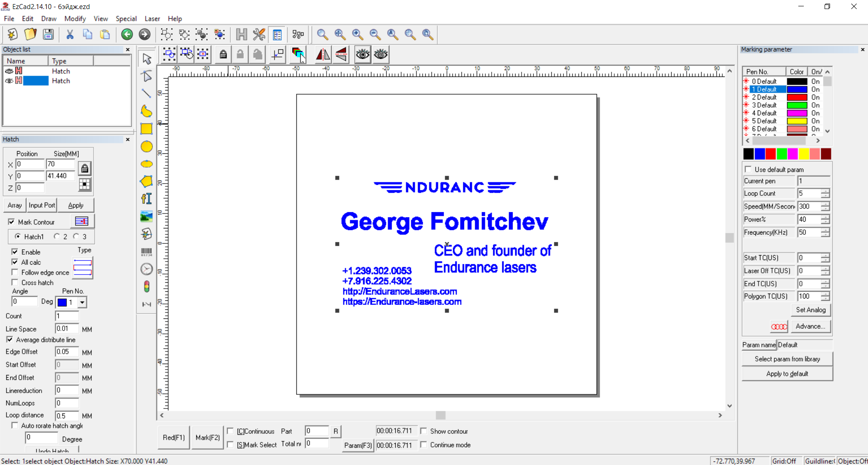Pick the green swatch in pen palette

click(x=782, y=154)
